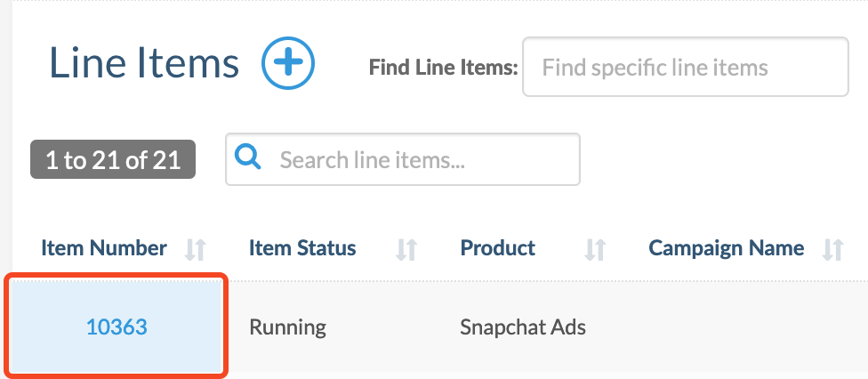Click the Item Number column header

point(103,247)
